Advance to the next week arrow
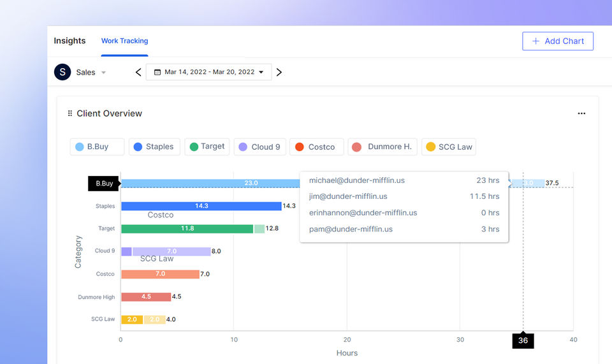Viewport: 612px width, 364px height. 279,72
